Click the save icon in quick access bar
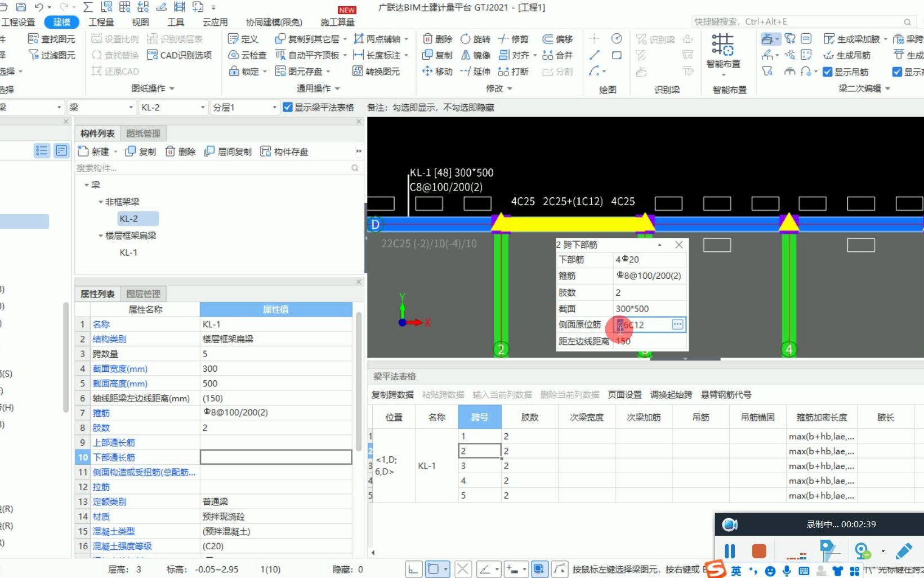Viewport: 924px width, 578px height. pyautogui.click(x=20, y=7)
